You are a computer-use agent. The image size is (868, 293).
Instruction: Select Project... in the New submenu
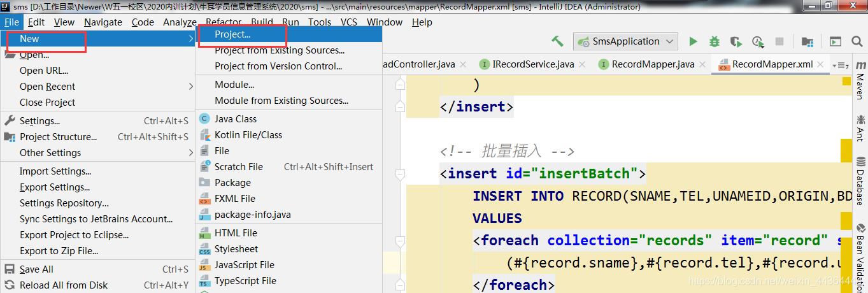tap(288, 34)
